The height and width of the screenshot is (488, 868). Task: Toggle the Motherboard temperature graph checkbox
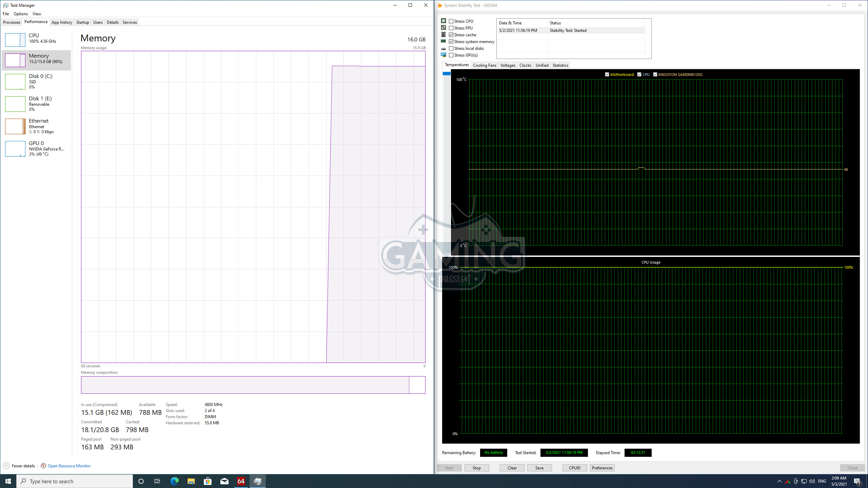[x=607, y=75]
